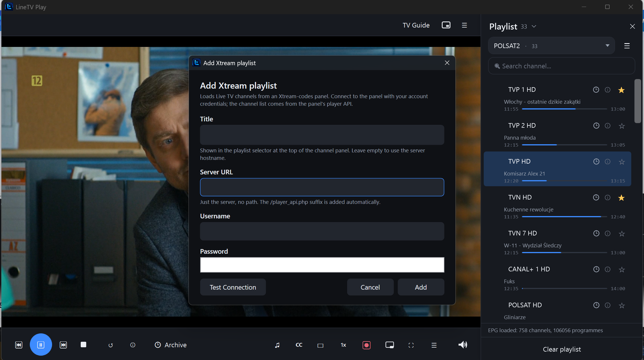
Task: Show stream info icon in control bar
Action: 133,345
